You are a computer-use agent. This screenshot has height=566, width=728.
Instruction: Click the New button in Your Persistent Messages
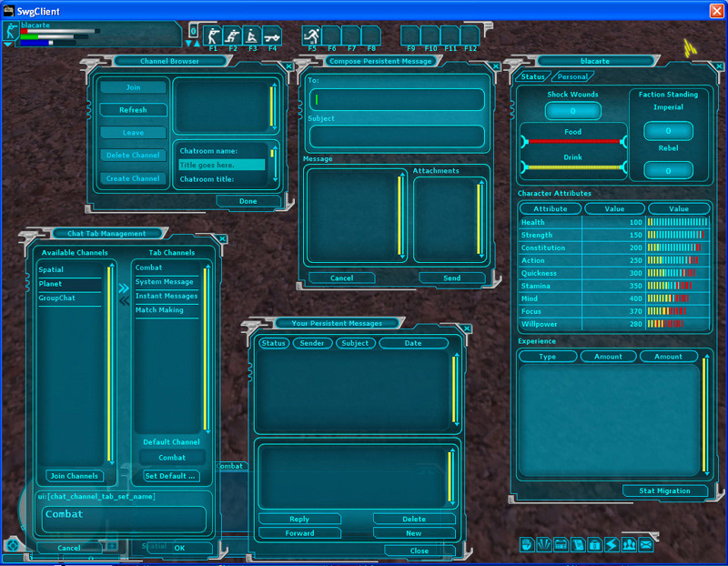click(414, 533)
